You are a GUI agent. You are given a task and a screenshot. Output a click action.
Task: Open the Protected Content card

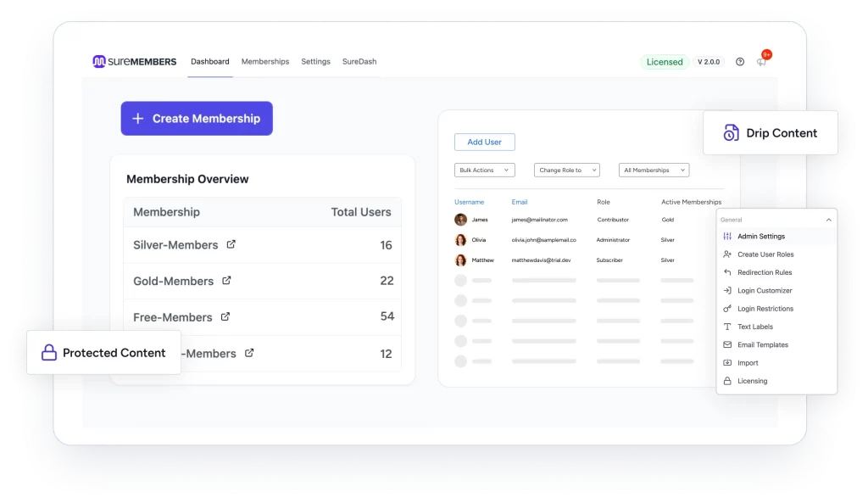pyautogui.click(x=104, y=352)
